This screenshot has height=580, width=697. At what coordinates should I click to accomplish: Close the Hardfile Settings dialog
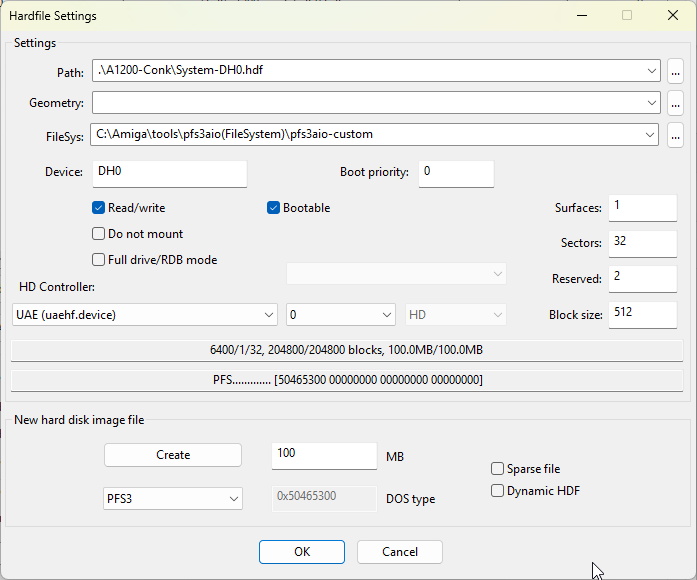coord(673,15)
